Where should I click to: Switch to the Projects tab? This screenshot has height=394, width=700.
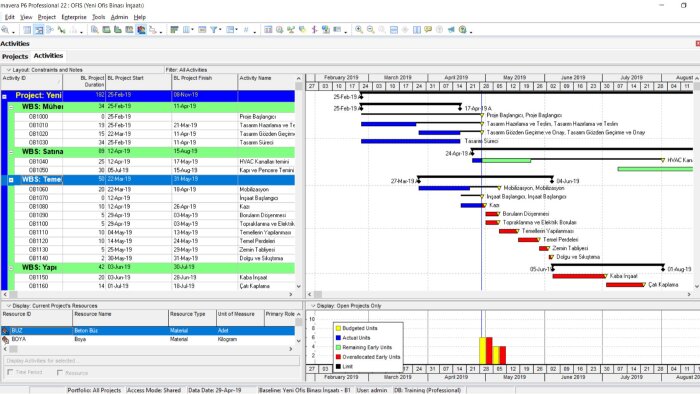pos(15,57)
